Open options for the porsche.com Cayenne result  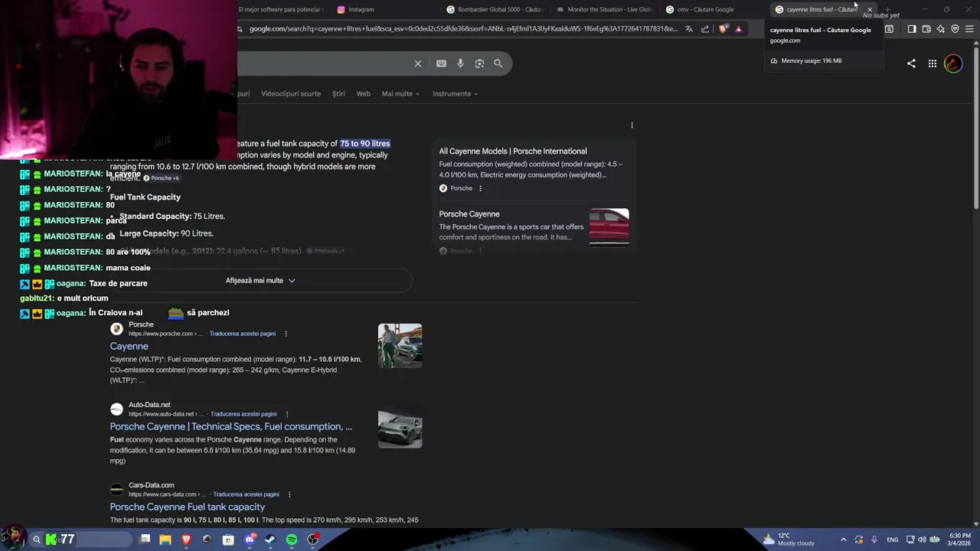pos(286,334)
